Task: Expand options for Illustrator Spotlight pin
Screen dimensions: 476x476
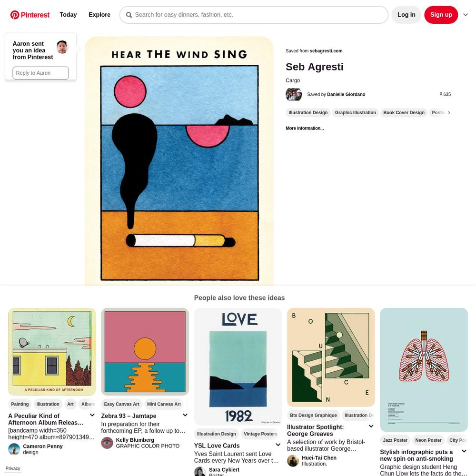Action: (371, 426)
